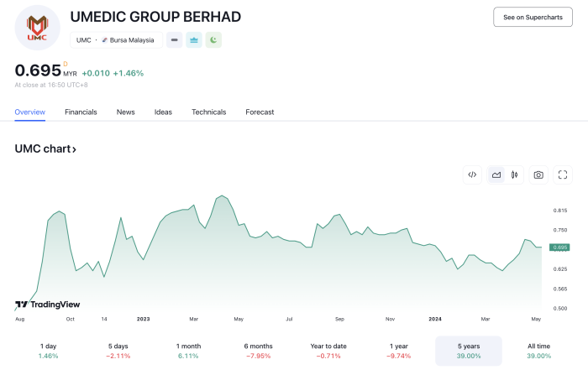Open the chart in fullscreen mode
Image resolution: width=588 pixels, height=375 pixels.
[x=564, y=174]
